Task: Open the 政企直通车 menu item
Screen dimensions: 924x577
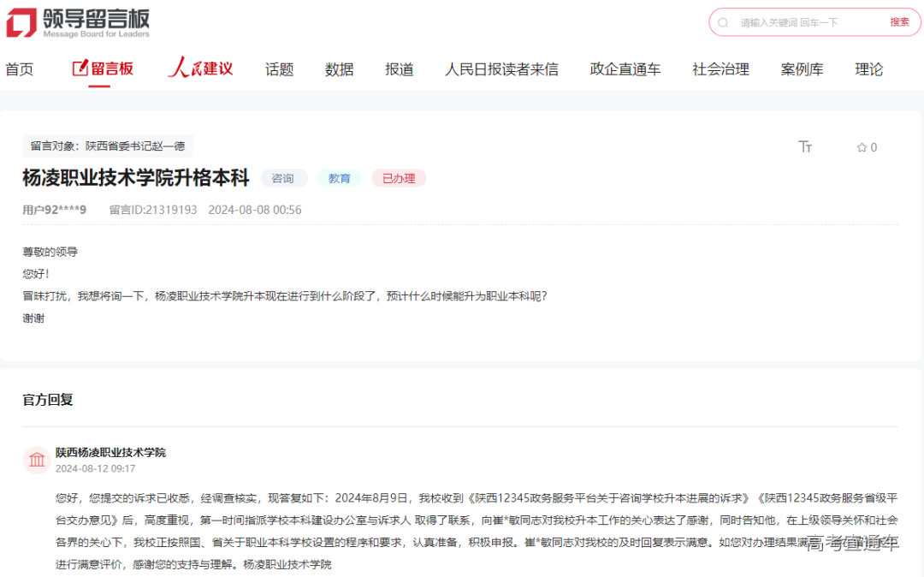Action: (625, 69)
